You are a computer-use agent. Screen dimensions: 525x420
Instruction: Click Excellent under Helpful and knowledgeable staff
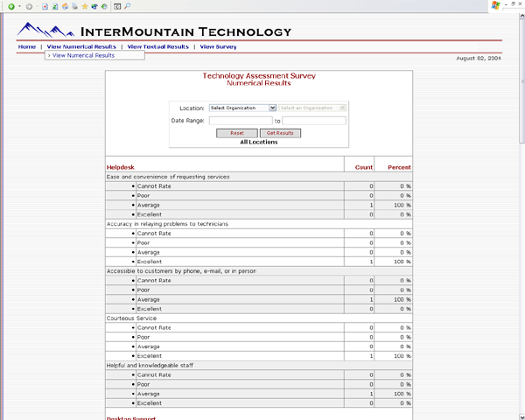tap(150, 403)
